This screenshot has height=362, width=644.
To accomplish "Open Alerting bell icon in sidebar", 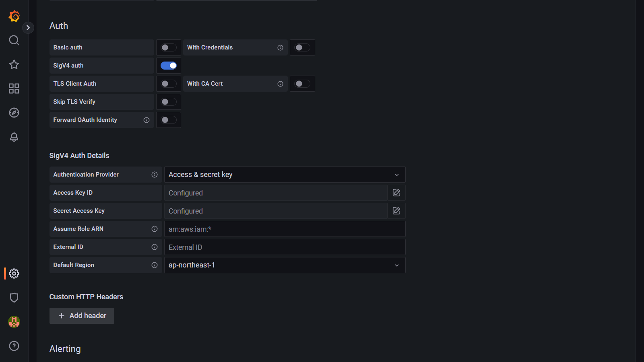I will (14, 137).
